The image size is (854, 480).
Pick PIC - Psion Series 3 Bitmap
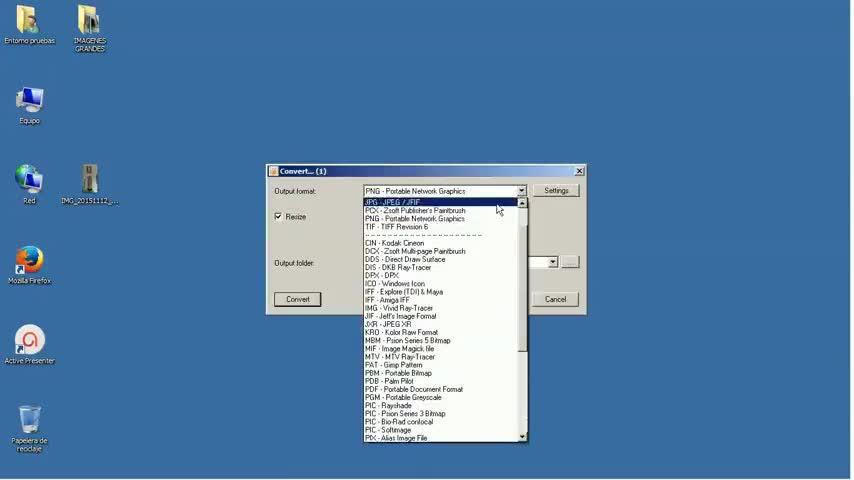coord(441,414)
